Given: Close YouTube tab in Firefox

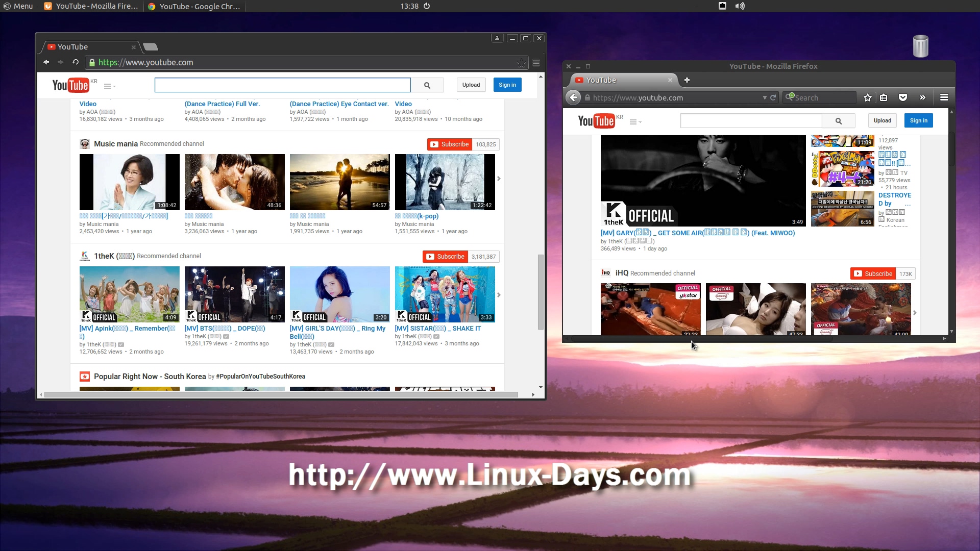Looking at the screenshot, I should 670,80.
